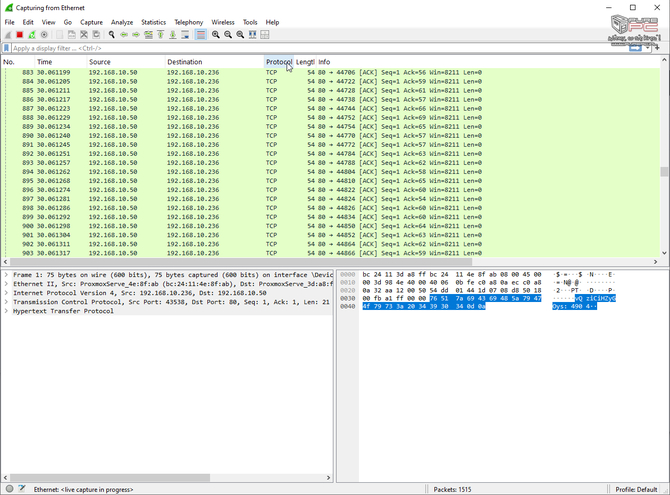
Task: Open capture options gear icon
Action: coord(44,35)
